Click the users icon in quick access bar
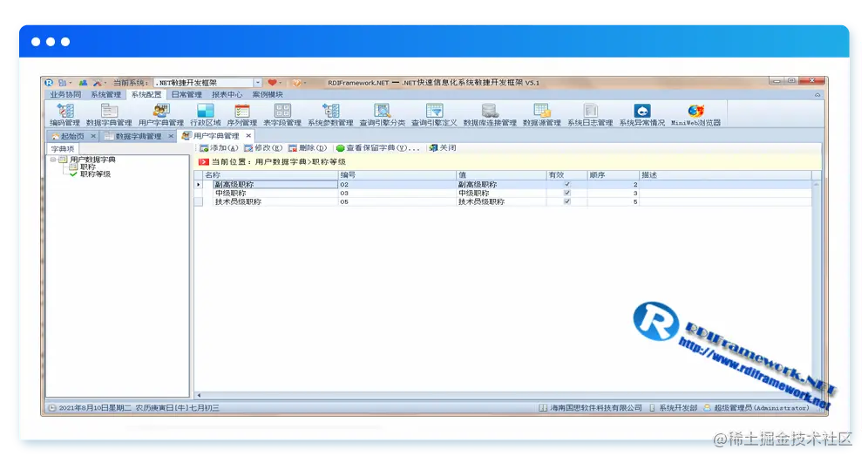Viewport: 868px width, 463px height. click(x=83, y=83)
